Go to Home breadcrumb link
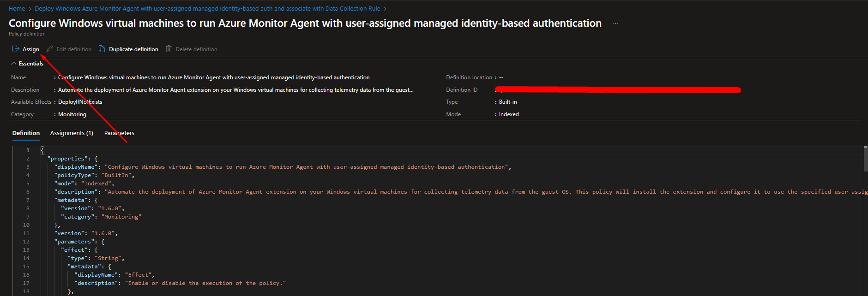 pyautogui.click(x=17, y=9)
